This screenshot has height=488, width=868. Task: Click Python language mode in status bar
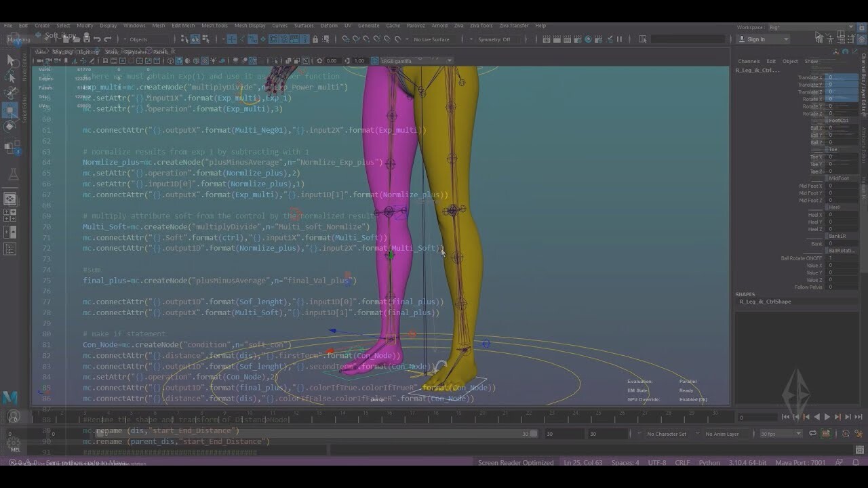click(709, 462)
